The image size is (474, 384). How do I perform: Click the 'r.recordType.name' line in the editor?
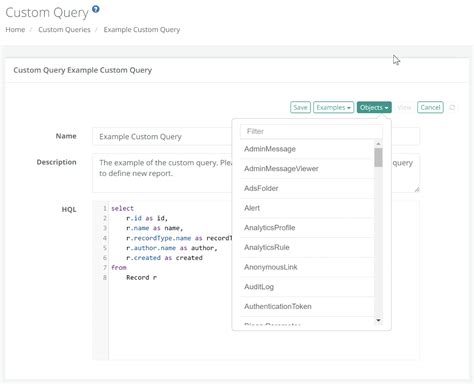[179, 238]
